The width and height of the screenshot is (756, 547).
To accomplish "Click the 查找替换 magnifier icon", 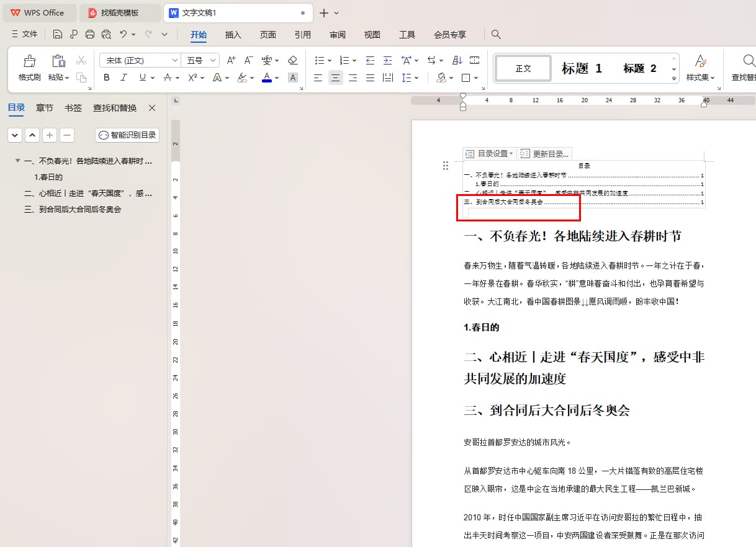I will pyautogui.click(x=749, y=61).
